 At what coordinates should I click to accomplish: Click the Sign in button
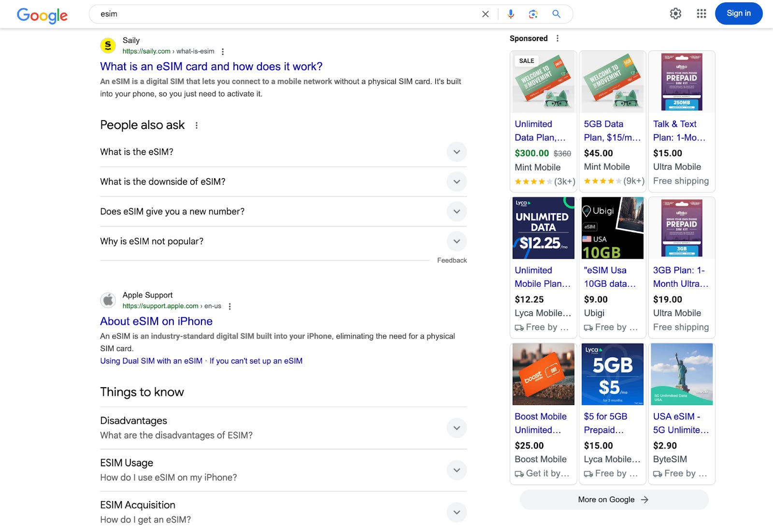pyautogui.click(x=739, y=14)
